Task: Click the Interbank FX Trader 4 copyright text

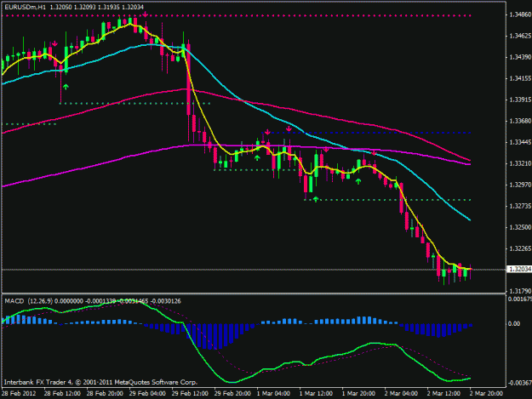Action: coord(100,382)
